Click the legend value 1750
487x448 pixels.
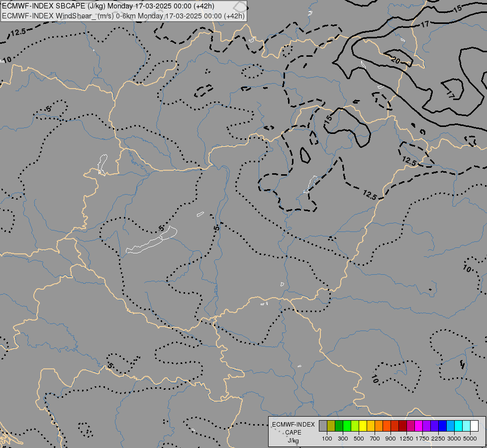coord(422,439)
